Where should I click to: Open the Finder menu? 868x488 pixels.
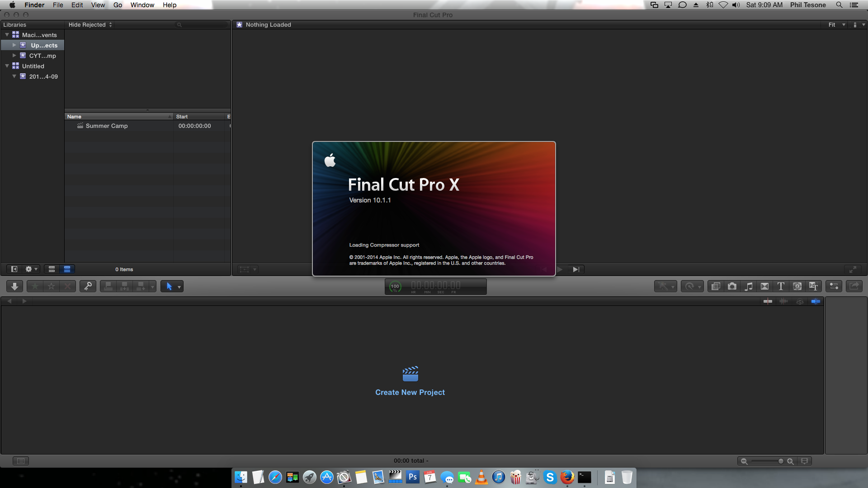[34, 5]
